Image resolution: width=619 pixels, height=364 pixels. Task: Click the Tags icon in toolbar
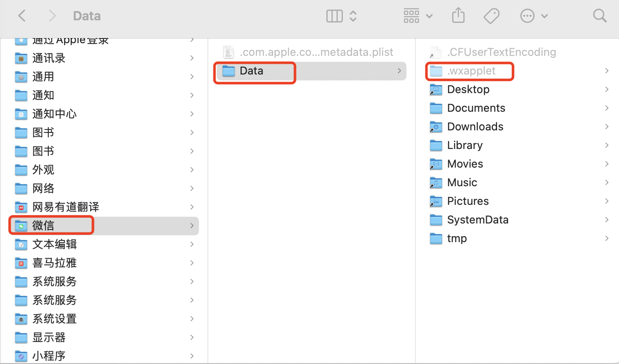[492, 16]
